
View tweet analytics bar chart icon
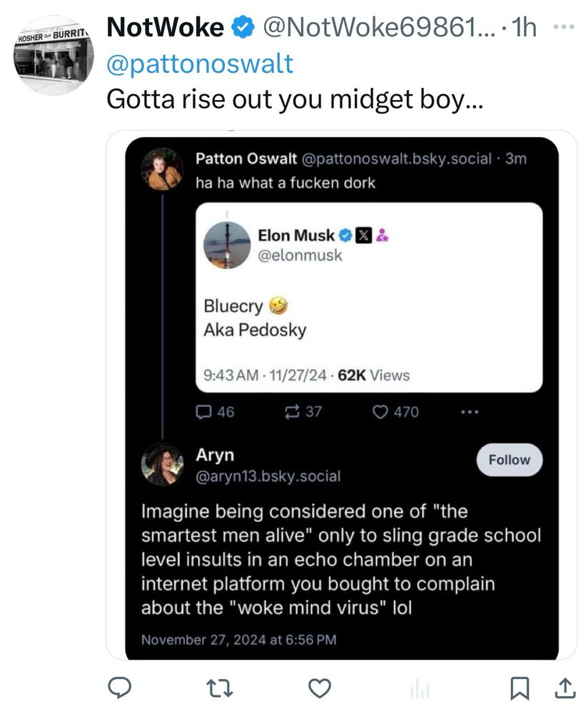(x=420, y=688)
